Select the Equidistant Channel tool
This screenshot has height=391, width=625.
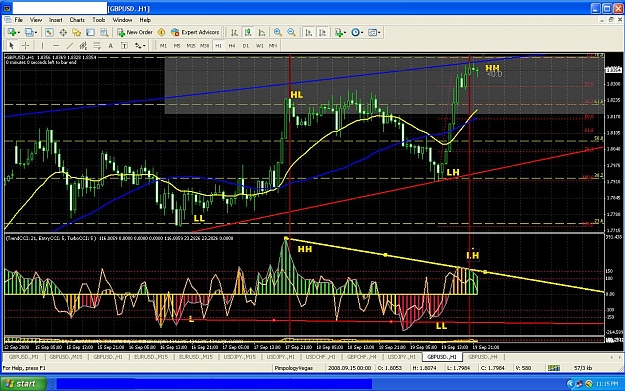click(x=83, y=46)
